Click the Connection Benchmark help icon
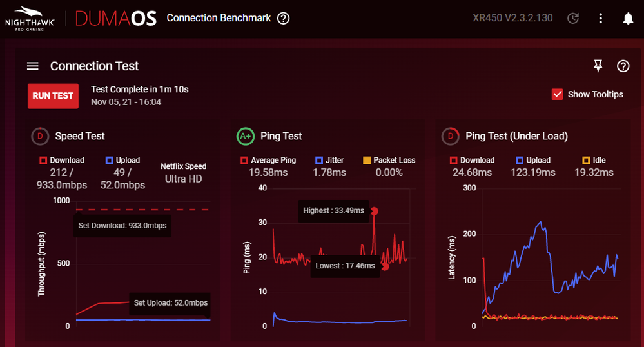 (283, 18)
